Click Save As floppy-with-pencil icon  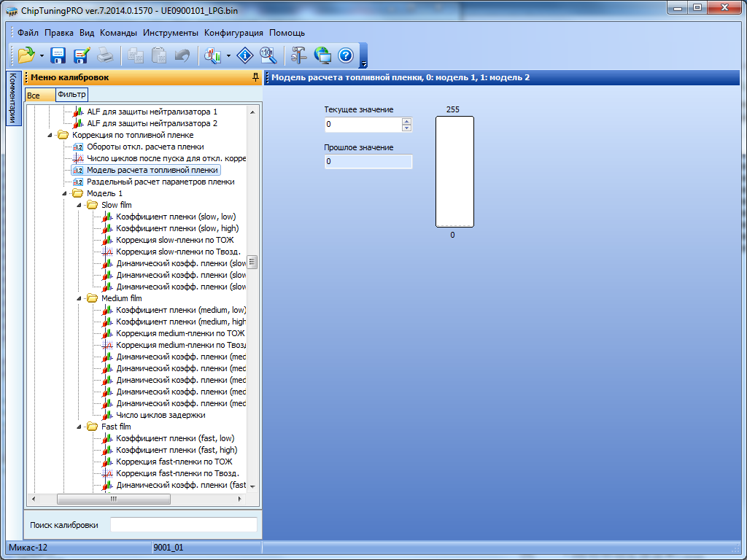81,55
